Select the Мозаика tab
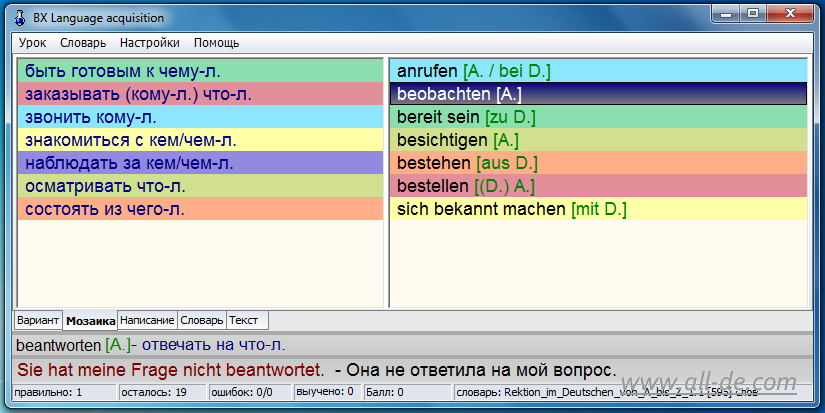 pyautogui.click(x=90, y=321)
